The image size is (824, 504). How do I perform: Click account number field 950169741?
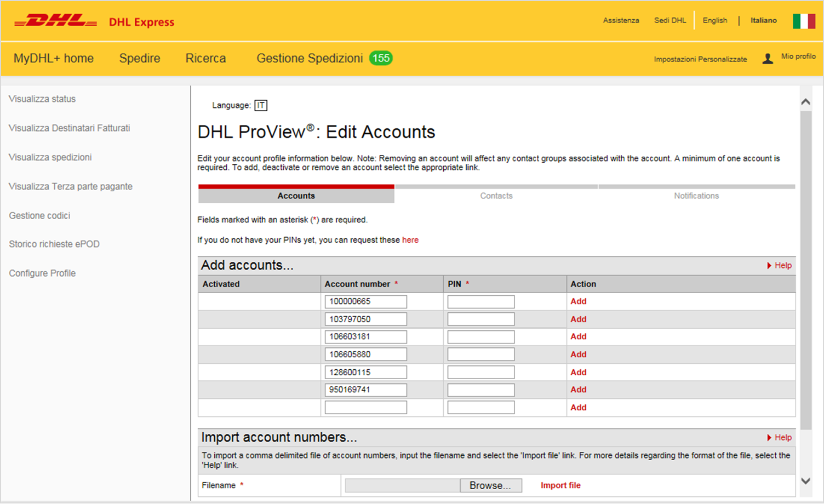366,390
